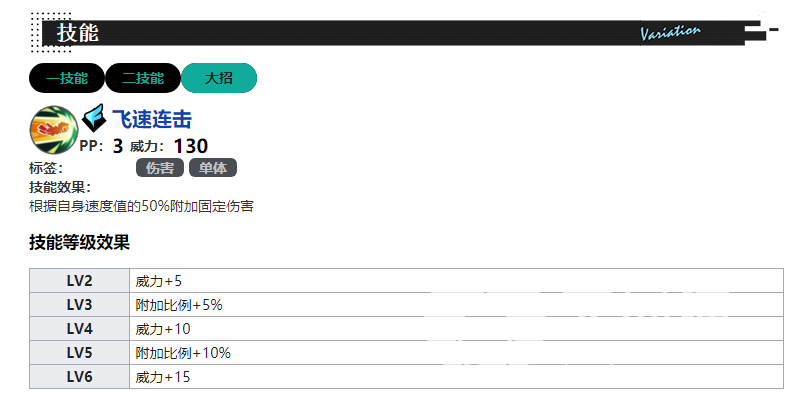
Task: Select the LV5 row header
Action: pos(79,353)
